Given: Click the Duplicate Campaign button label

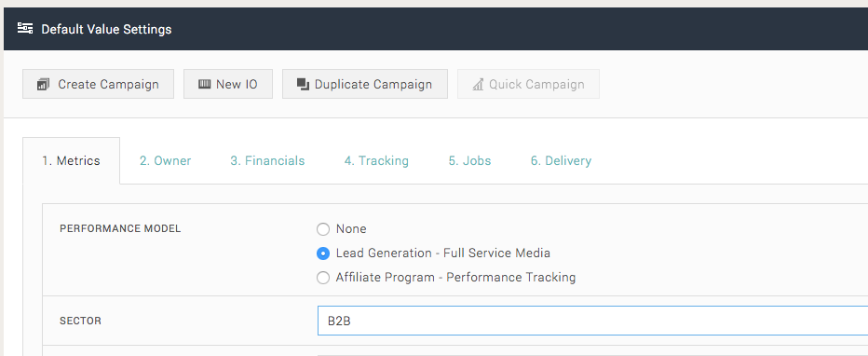Looking at the screenshot, I should (373, 84).
